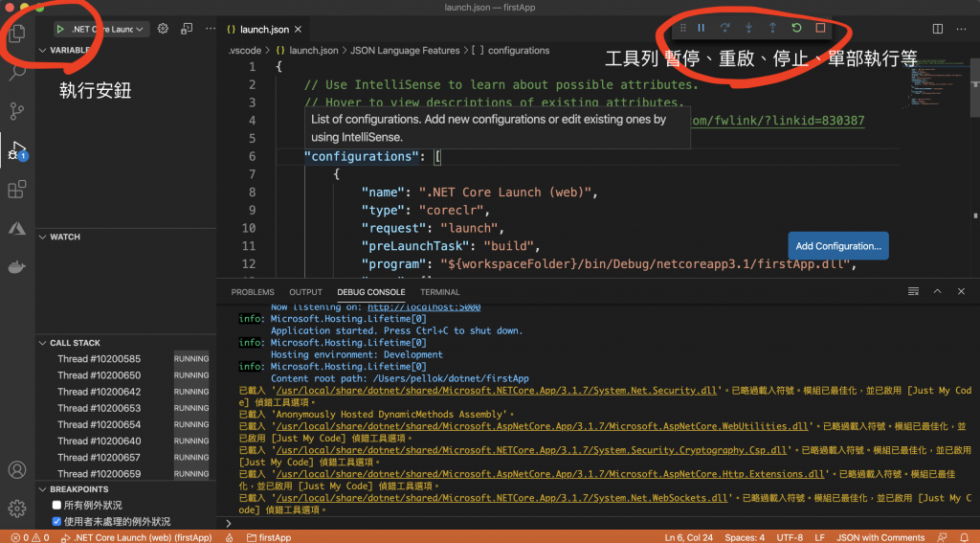Change JSON with Comments language mode

[880, 537]
